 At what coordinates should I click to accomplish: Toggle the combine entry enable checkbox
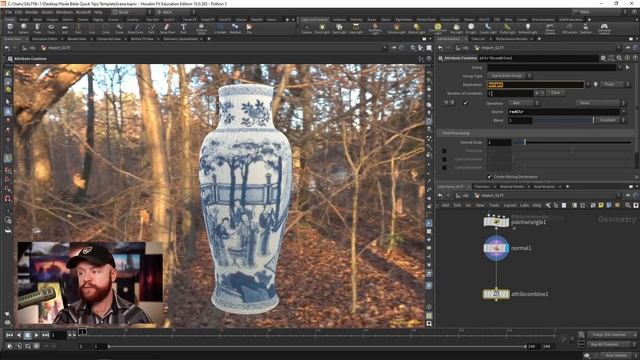pos(466,103)
